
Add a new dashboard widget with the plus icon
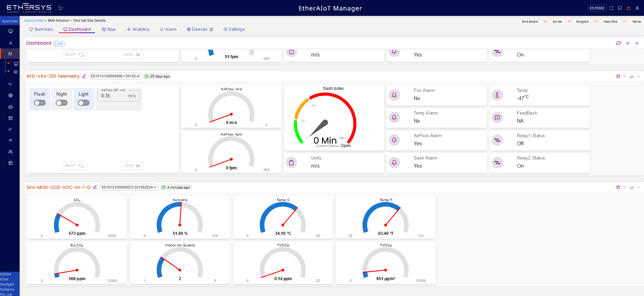pyautogui.click(x=637, y=43)
